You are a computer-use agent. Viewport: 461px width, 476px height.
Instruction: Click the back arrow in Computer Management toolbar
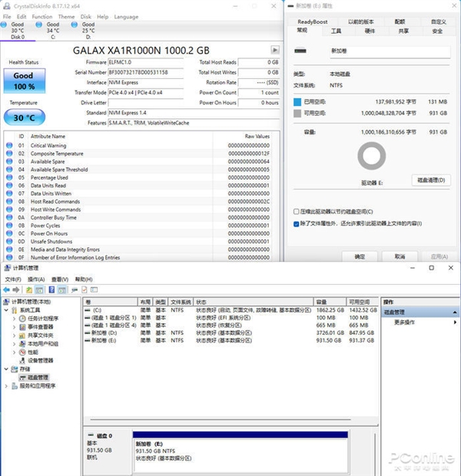(7, 290)
